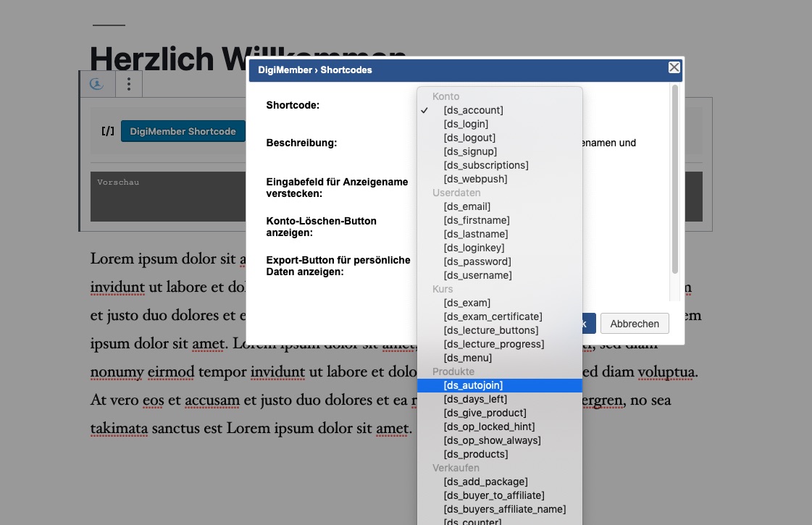Image resolution: width=812 pixels, height=525 pixels.
Task: Click the block type user icon
Action: 96,84
